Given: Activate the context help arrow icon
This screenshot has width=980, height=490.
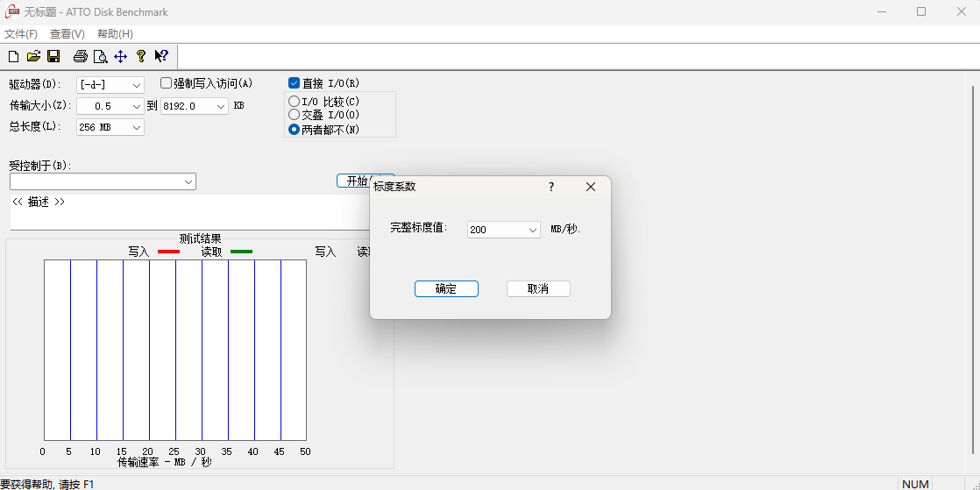Looking at the screenshot, I should [x=161, y=57].
